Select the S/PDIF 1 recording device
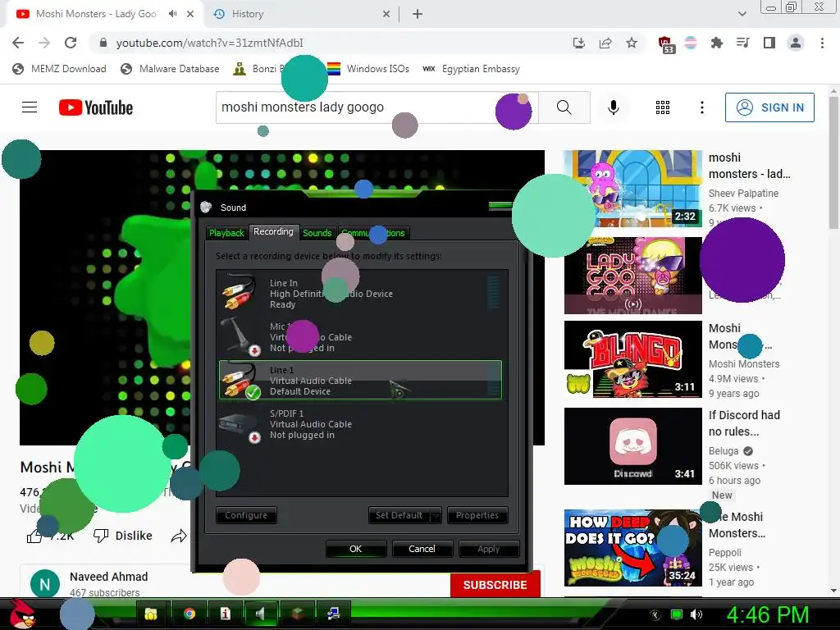840x630 pixels. (360, 424)
